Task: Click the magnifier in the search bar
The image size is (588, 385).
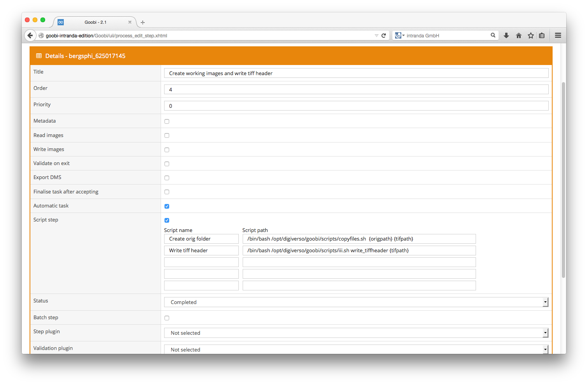Action: (493, 35)
